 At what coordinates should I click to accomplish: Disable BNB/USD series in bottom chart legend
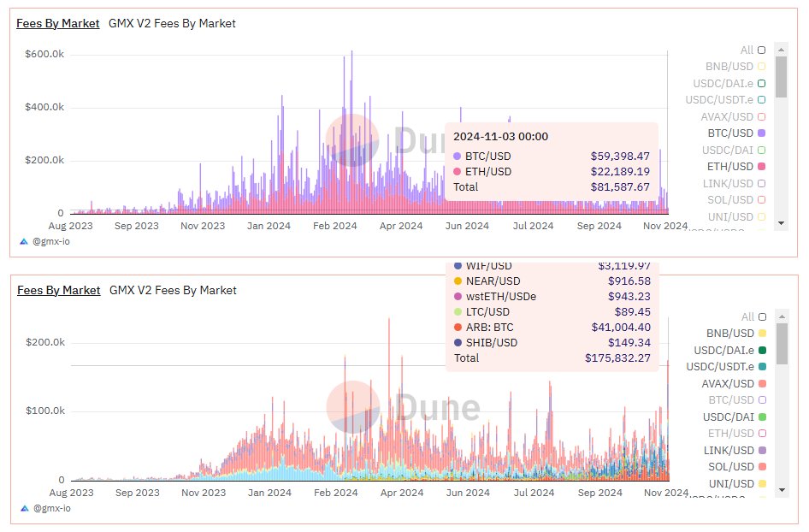pos(736,334)
